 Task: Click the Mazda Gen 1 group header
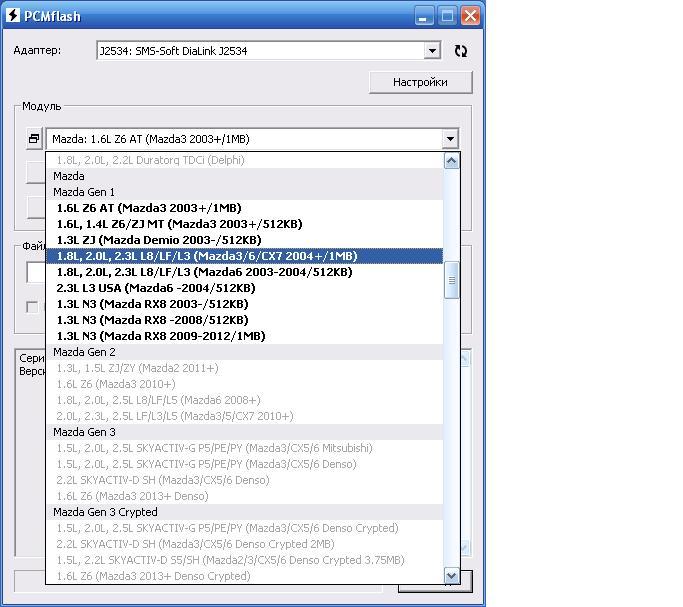click(244, 192)
